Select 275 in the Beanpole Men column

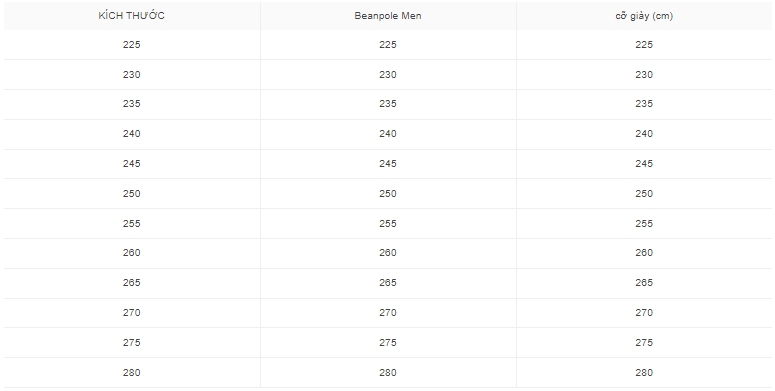point(388,343)
